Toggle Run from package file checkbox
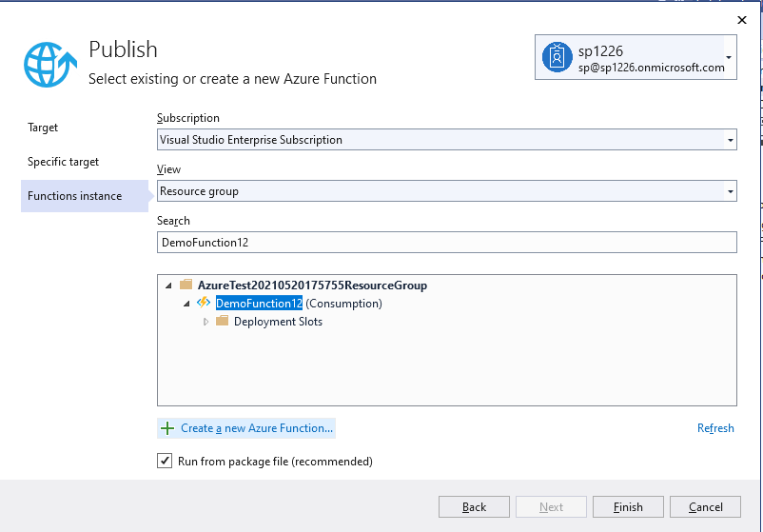Image resolution: width=763 pixels, height=532 pixels. pyautogui.click(x=165, y=461)
